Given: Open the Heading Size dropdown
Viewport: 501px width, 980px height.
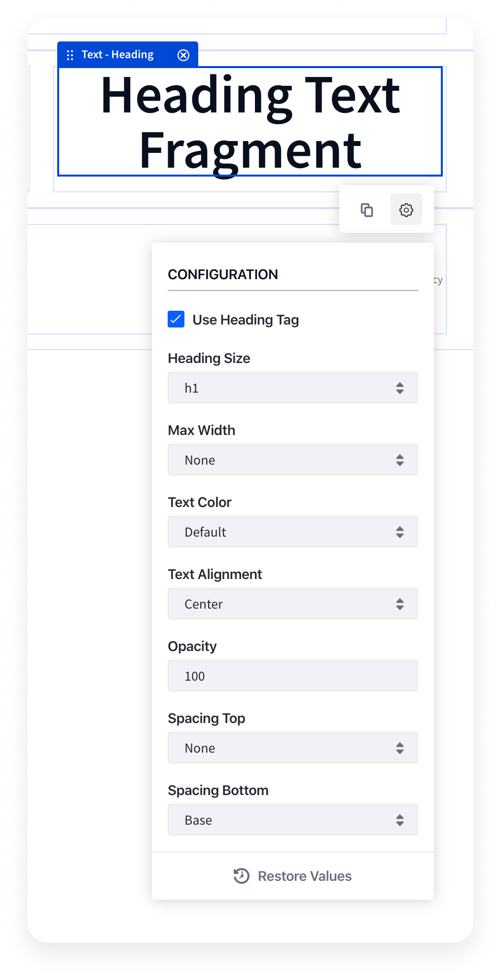Looking at the screenshot, I should coord(293,388).
